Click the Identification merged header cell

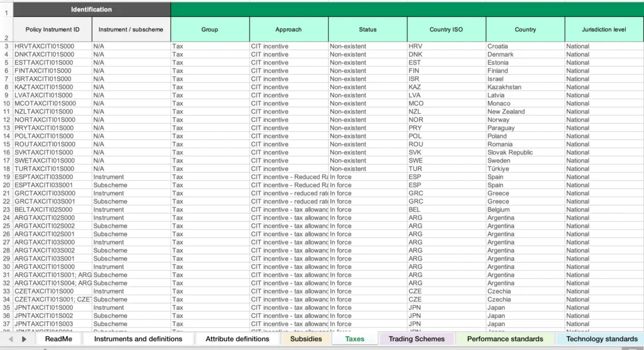(x=92, y=9)
